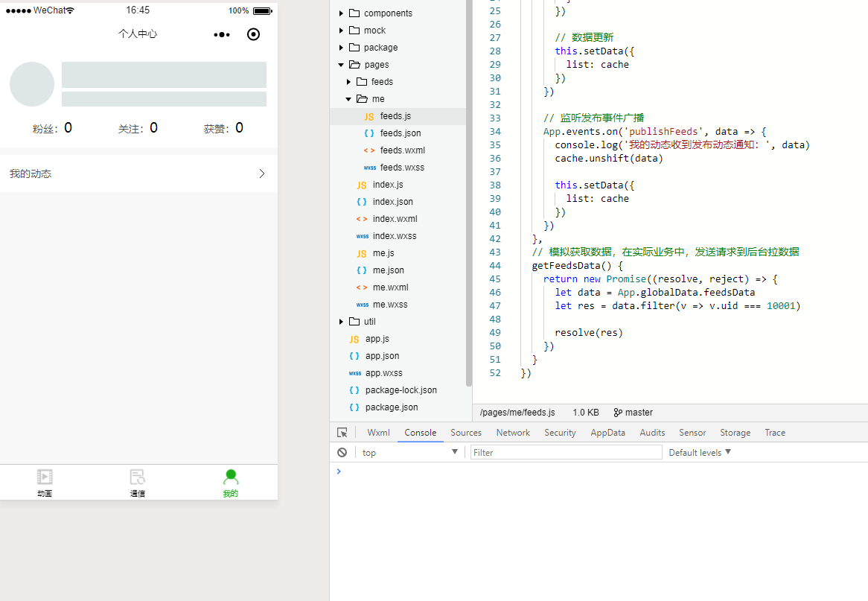Open the Default levels dropdown
Screen dimensions: 868x601
pos(700,452)
